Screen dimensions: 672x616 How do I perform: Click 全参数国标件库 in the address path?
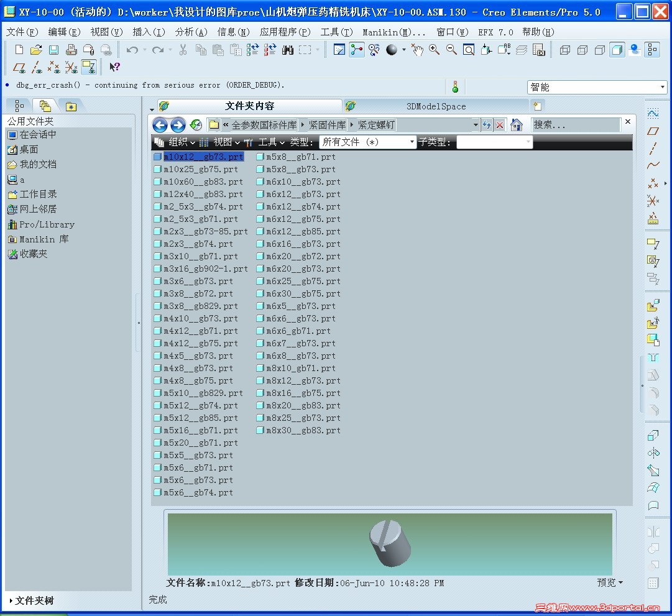[264, 125]
